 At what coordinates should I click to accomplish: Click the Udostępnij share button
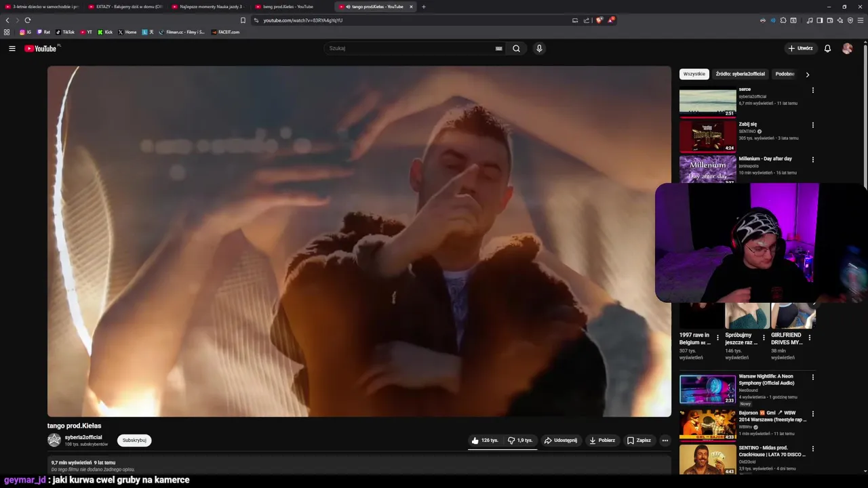click(x=561, y=440)
